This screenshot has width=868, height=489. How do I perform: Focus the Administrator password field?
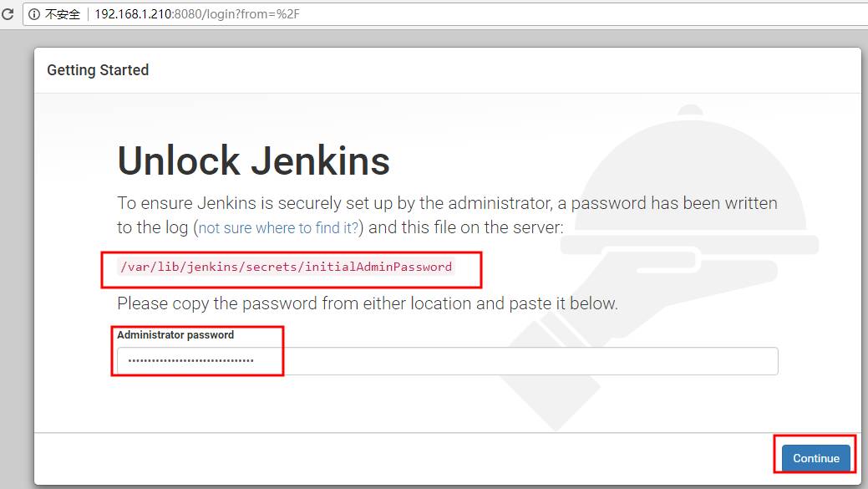click(447, 361)
